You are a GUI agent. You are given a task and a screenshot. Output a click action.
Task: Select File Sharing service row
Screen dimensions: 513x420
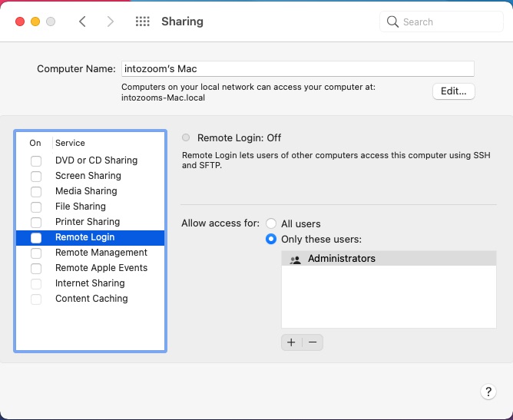coord(91,207)
